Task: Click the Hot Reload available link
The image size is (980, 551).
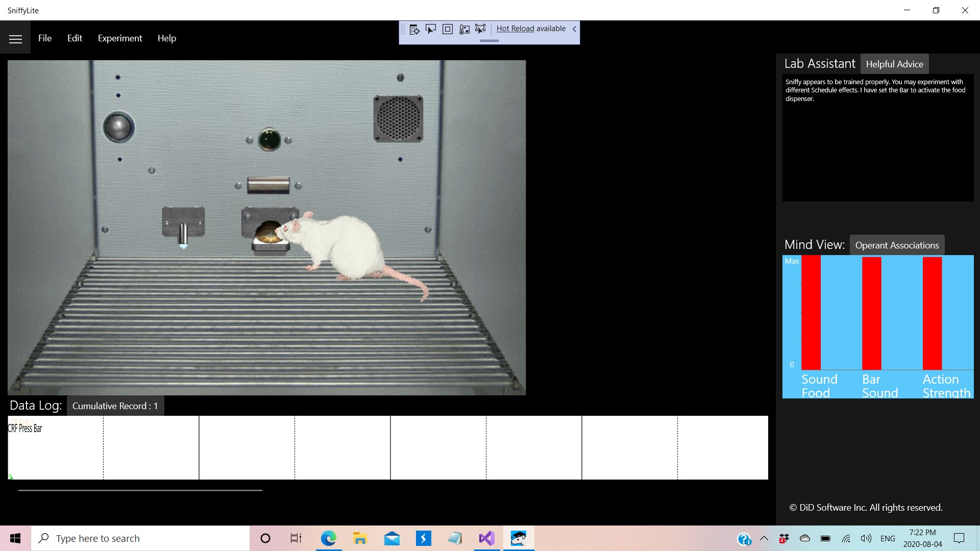Action: (515, 29)
